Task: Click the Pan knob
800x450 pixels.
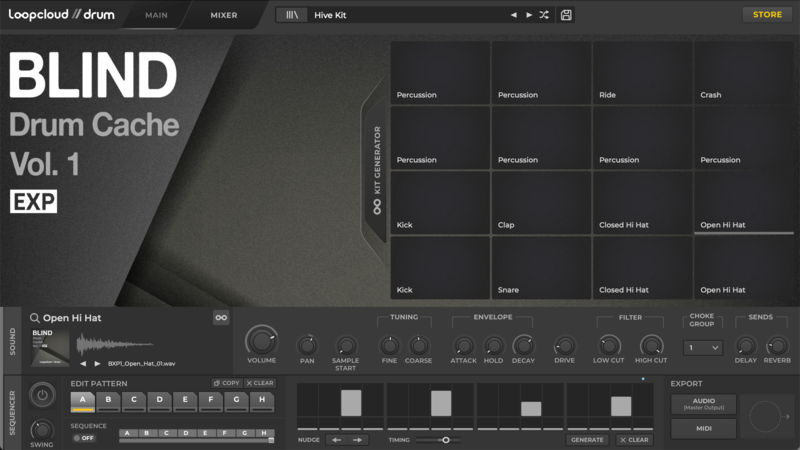Action: point(307,346)
